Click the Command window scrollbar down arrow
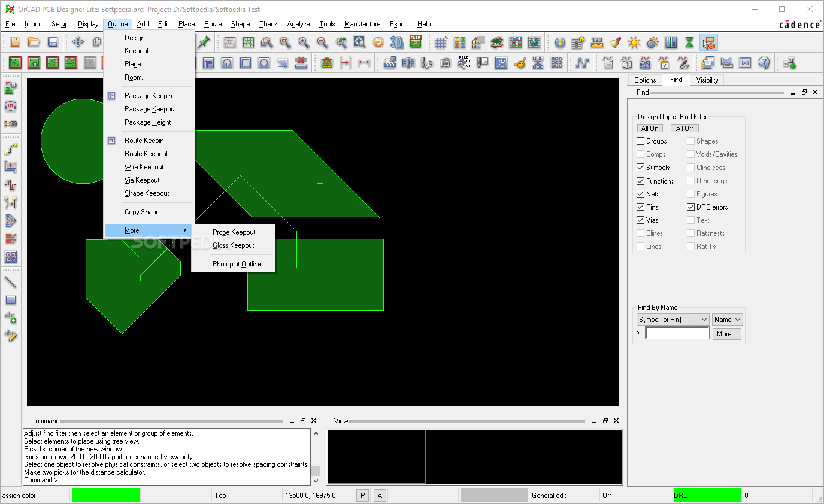 pos(316,481)
